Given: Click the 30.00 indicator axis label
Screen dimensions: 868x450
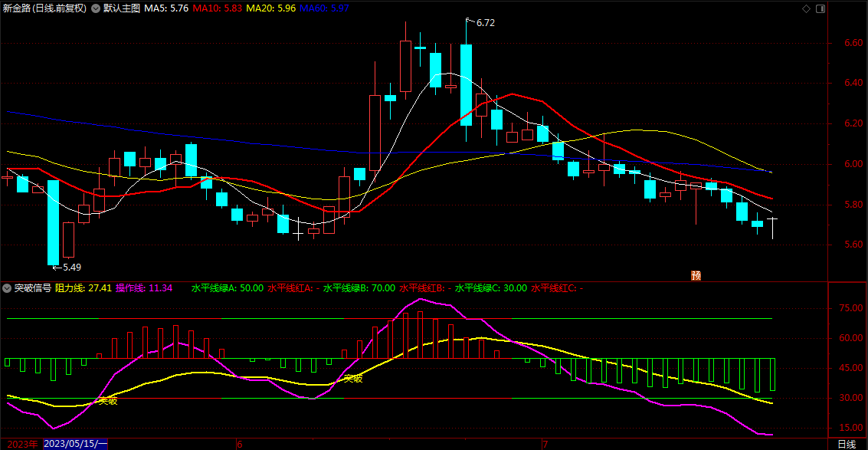Looking at the screenshot, I should click(x=851, y=398).
